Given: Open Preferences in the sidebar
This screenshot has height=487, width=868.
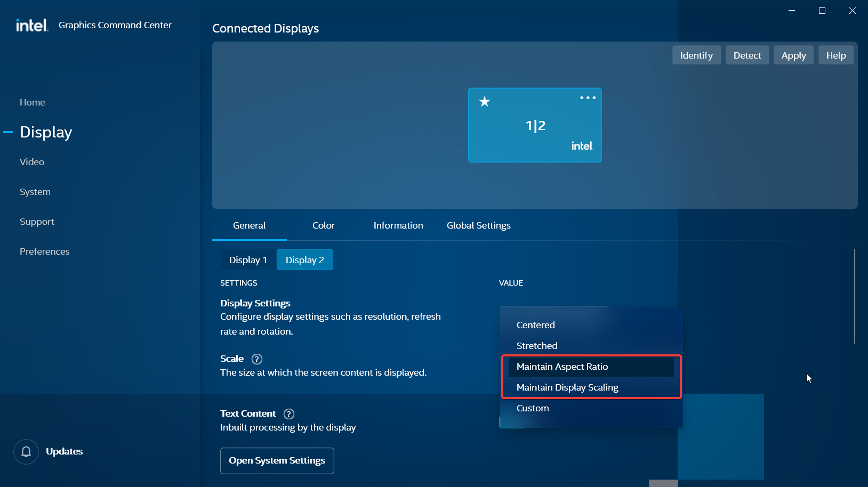Looking at the screenshot, I should 45,251.
